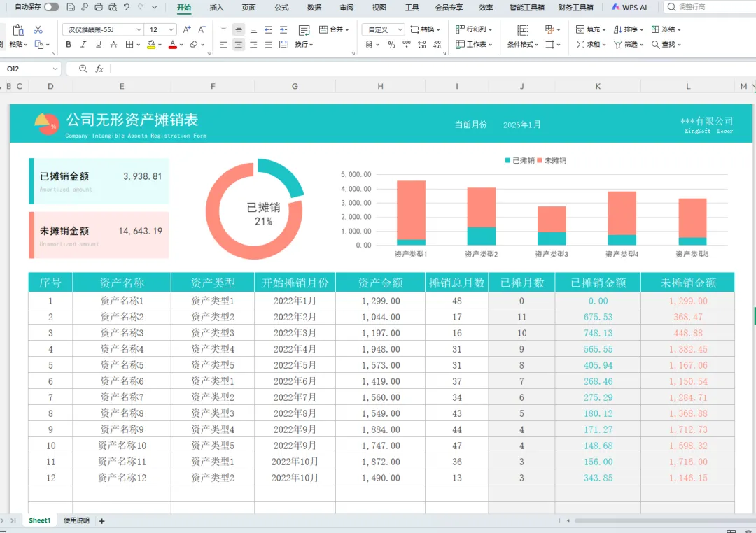This screenshot has height=533, width=756.
Task: Click the Paste clipboard icon
Action: [18, 30]
